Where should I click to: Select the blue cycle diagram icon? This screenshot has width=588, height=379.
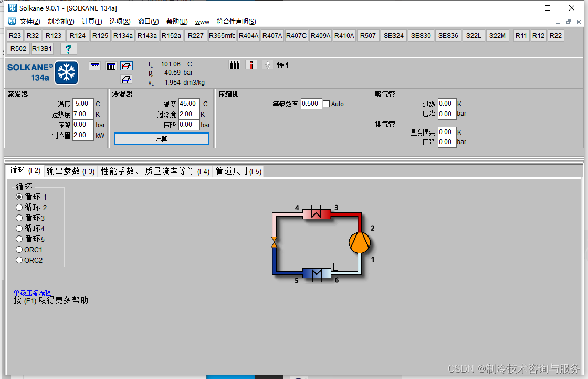(x=127, y=79)
